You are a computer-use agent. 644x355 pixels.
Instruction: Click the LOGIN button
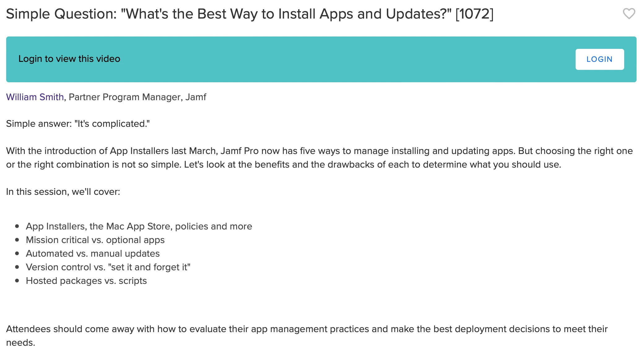599,59
